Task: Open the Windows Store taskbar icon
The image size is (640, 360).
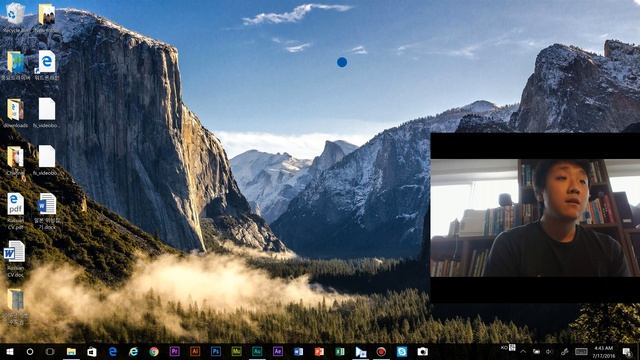Action: [x=92, y=351]
